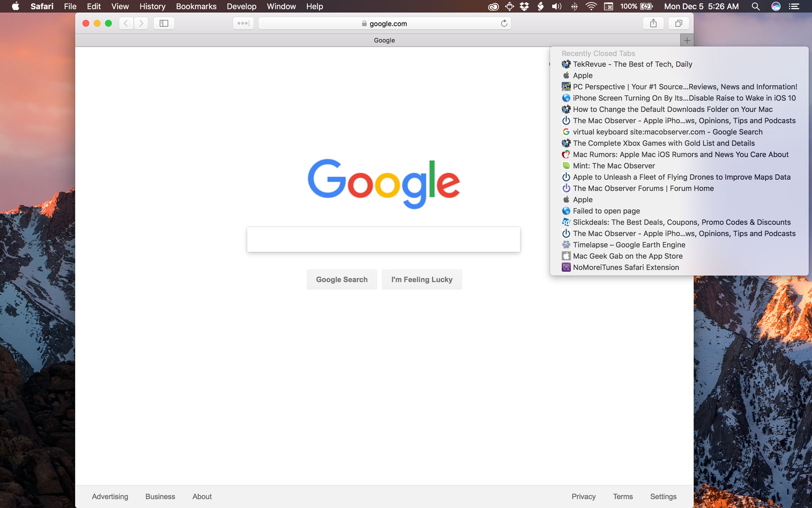Viewport: 812px width, 508px height.
Task: Open the View menu
Action: click(x=120, y=6)
